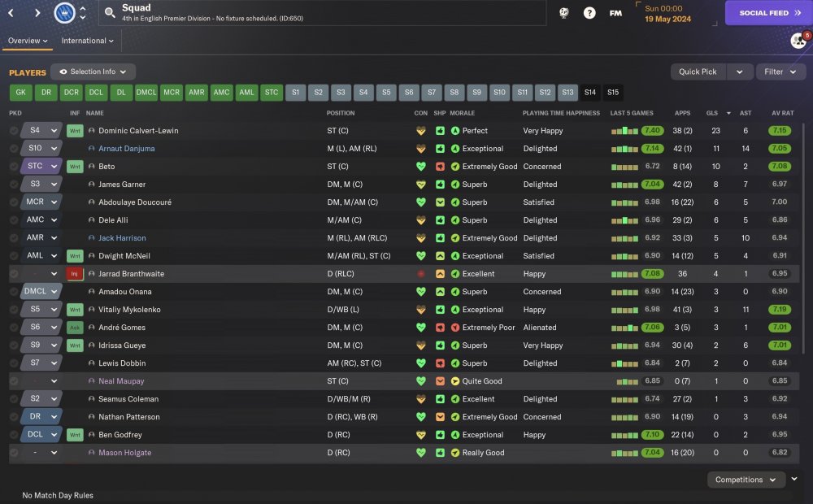Image resolution: width=813 pixels, height=504 pixels.
Task: Click last 5 games bar for André Gomes
Action: pyautogui.click(x=624, y=327)
